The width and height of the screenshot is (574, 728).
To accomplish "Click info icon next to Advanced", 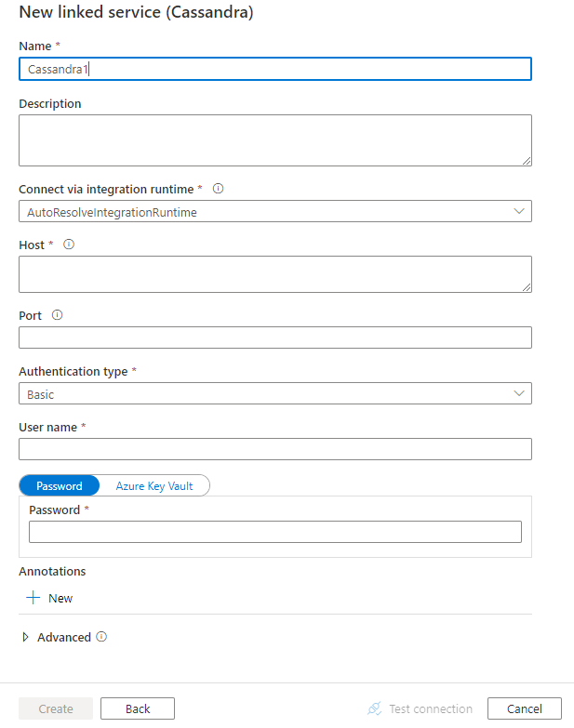I will [x=101, y=637].
